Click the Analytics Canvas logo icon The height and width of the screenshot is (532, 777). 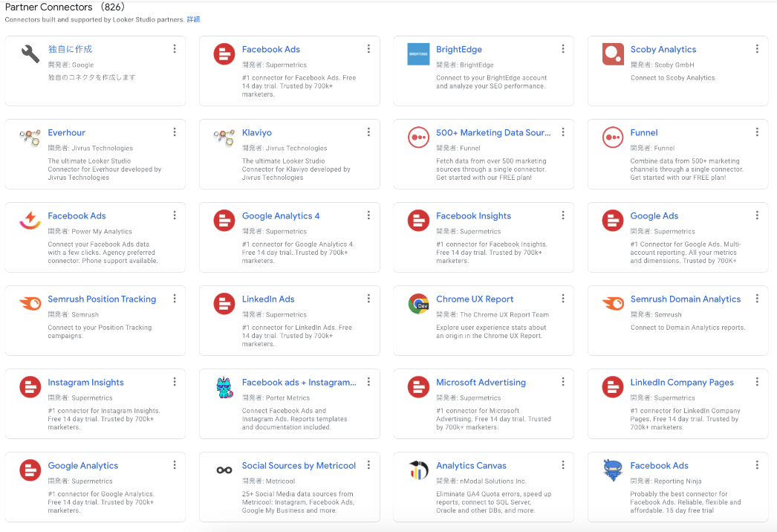point(418,470)
